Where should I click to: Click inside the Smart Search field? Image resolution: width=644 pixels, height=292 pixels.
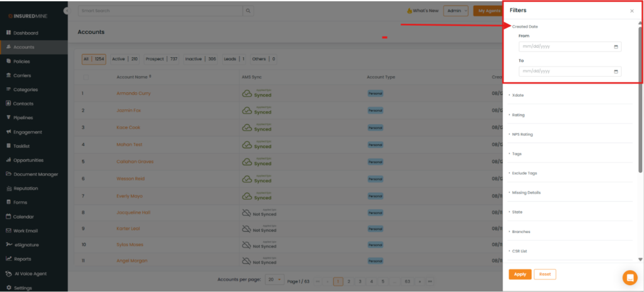160,11
